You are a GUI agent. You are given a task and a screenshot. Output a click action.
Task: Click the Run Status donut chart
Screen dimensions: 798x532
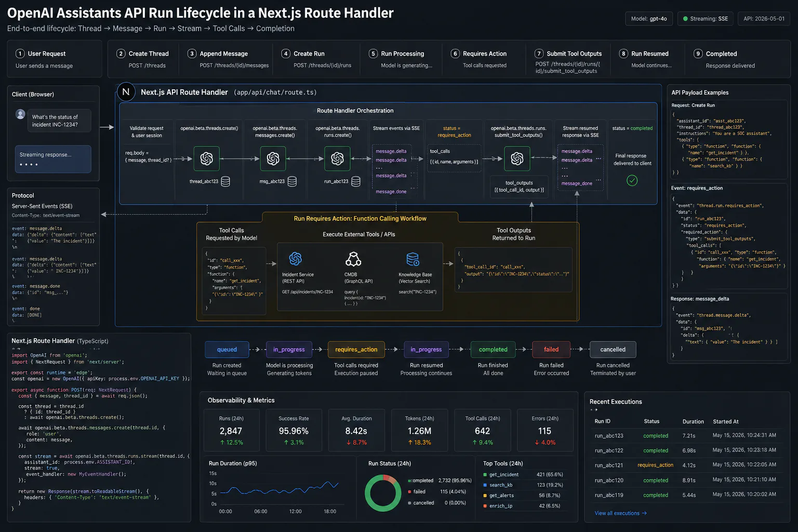tap(383, 493)
